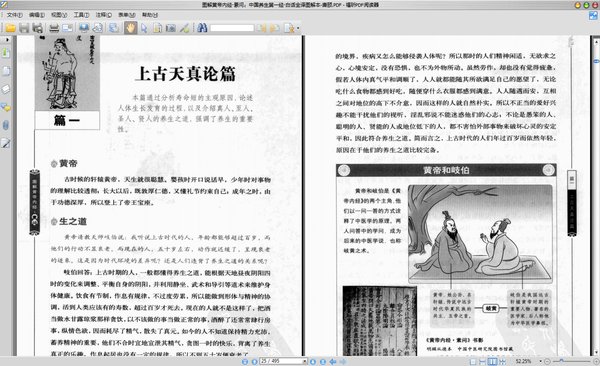Select the arrow Select tool
Image resolution: width=600 pixels, height=366 pixels.
pyautogui.click(x=144, y=28)
